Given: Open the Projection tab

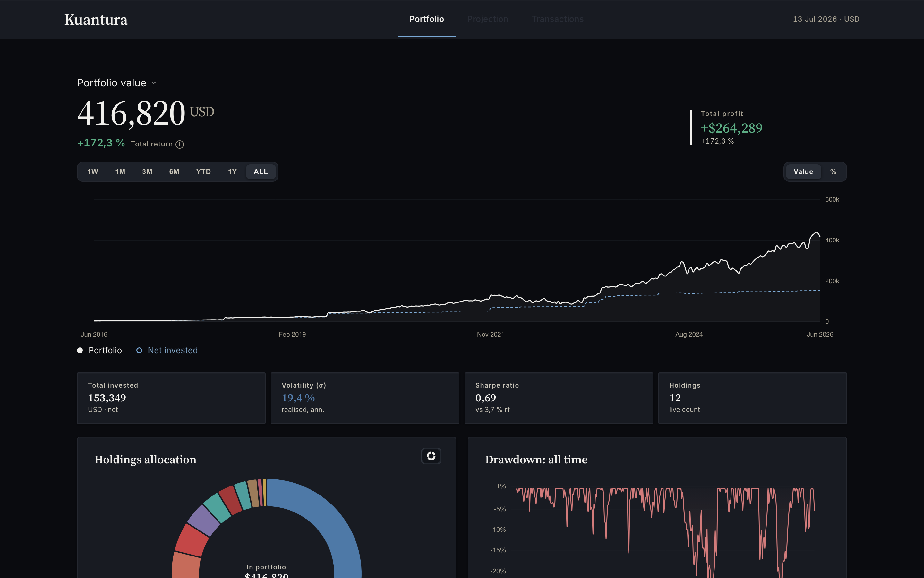Looking at the screenshot, I should [x=488, y=19].
